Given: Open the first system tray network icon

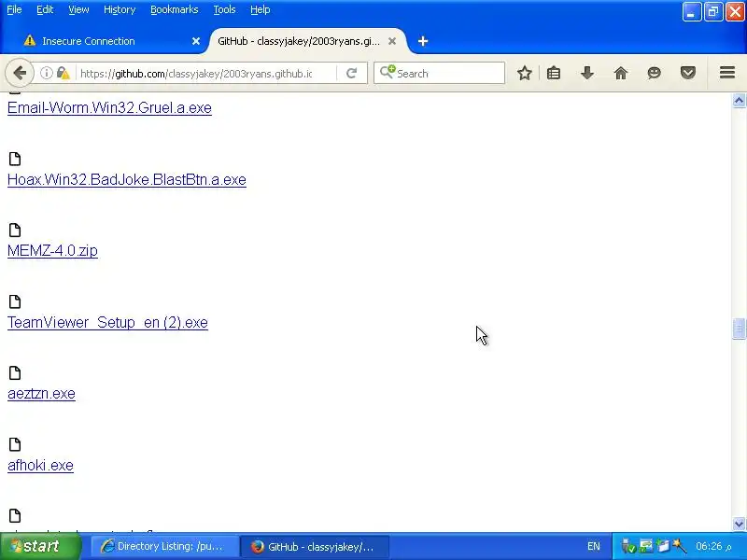Looking at the screenshot, I should pyautogui.click(x=628, y=546).
